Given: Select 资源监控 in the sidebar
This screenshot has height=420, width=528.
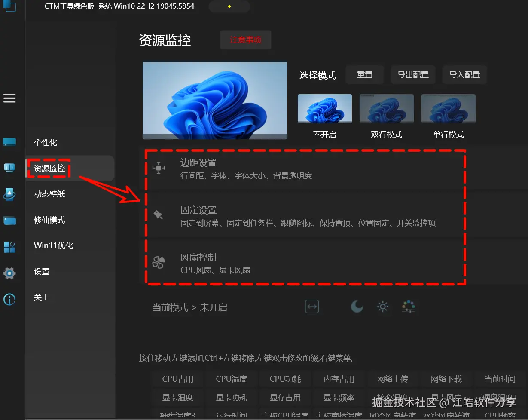Looking at the screenshot, I should point(70,168).
